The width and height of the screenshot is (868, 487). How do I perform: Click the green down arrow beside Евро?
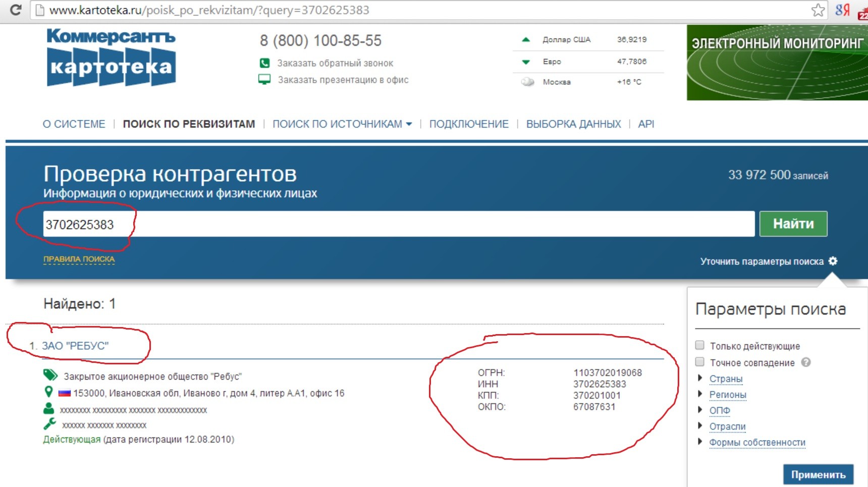[x=526, y=62]
